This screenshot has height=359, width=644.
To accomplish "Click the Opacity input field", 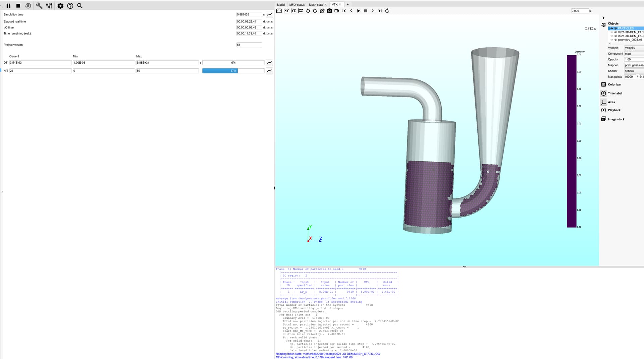I will coord(633,59).
